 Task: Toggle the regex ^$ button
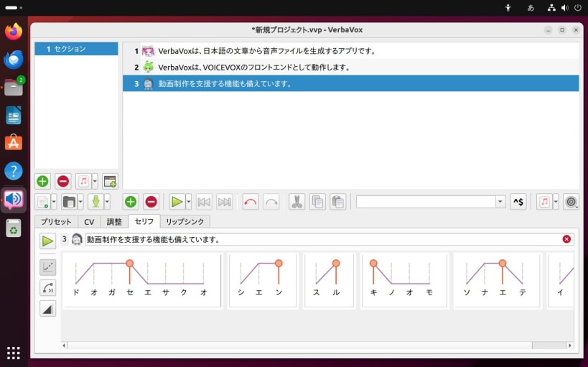tap(518, 202)
